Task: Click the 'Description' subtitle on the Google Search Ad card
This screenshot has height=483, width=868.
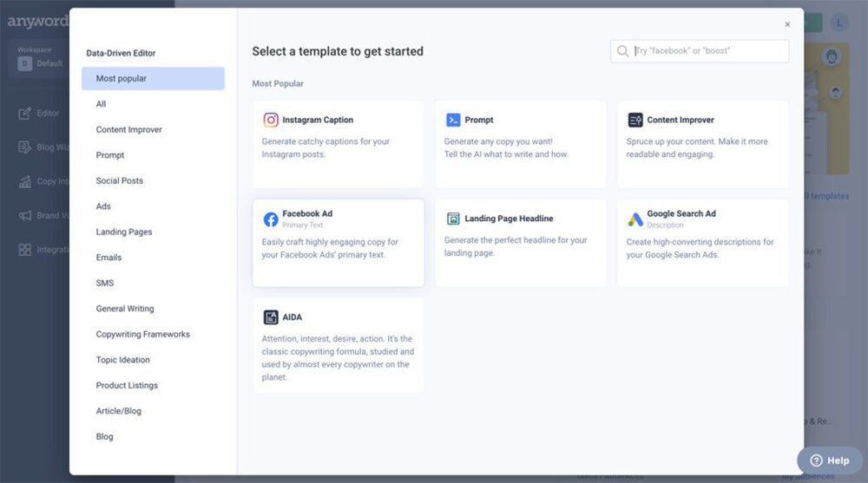Action: (x=665, y=225)
